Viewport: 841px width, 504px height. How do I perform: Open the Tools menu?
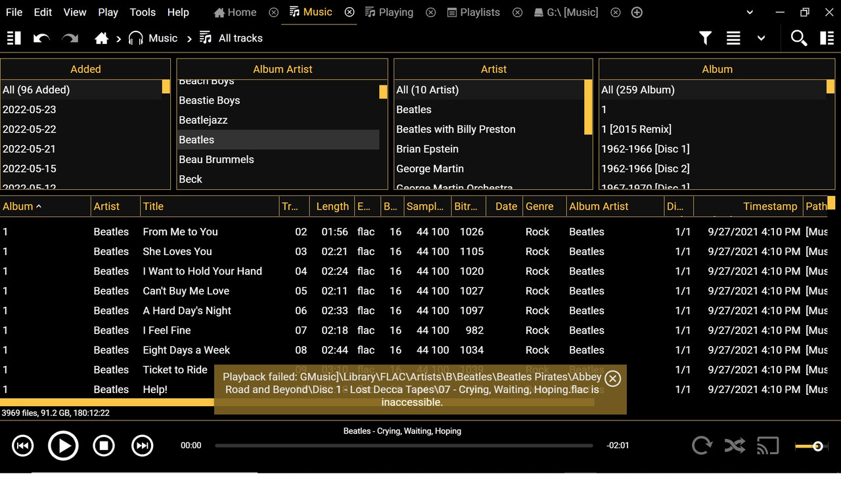[x=143, y=12]
